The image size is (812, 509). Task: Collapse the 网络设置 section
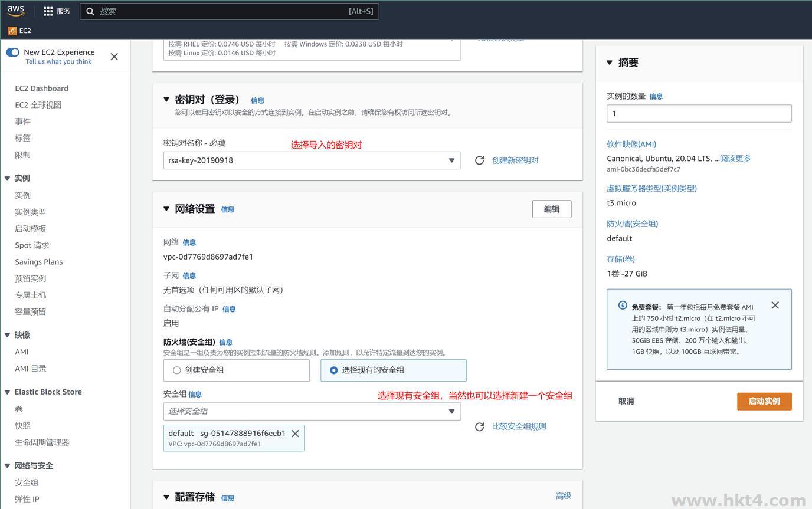166,209
